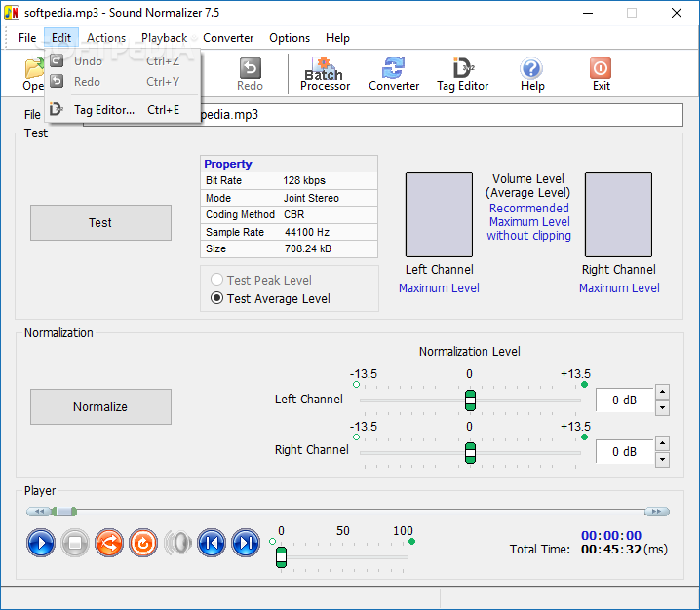
Task: Click the Bit Rate 128 kbps row
Action: tap(289, 180)
